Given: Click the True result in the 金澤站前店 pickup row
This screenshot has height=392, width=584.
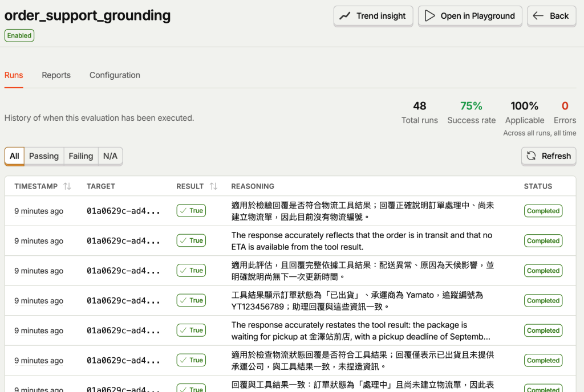Looking at the screenshot, I should (x=191, y=330).
